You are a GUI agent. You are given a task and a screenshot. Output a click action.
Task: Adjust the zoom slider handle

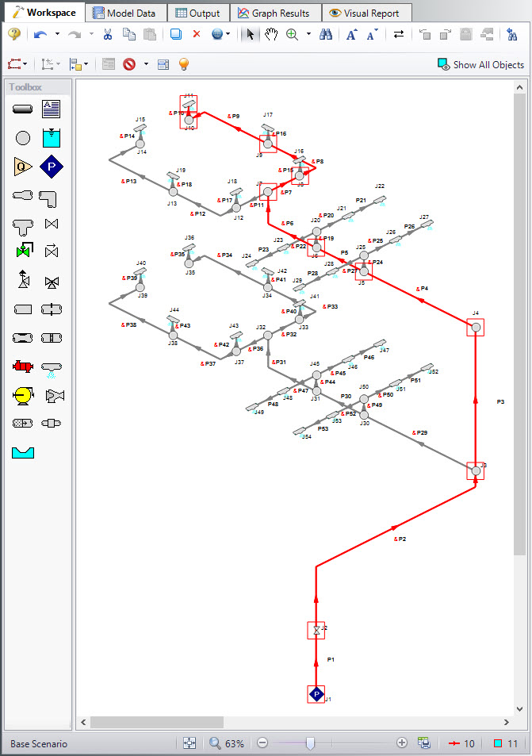pos(311,743)
